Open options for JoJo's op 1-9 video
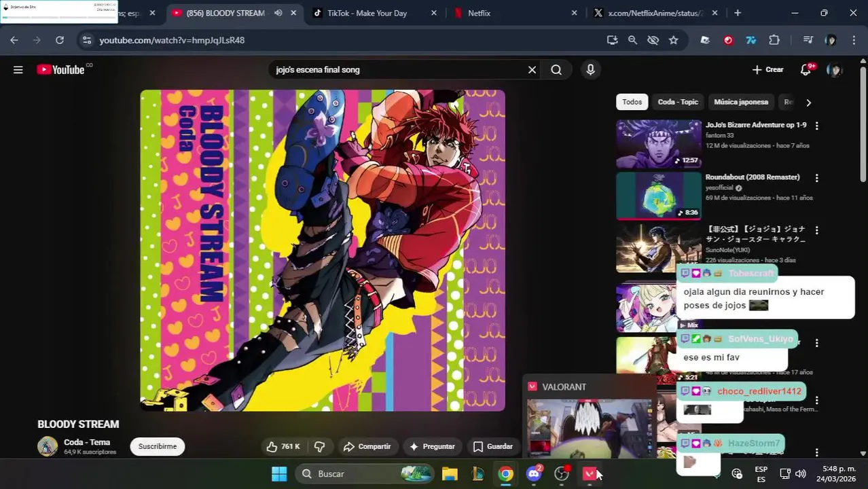This screenshot has height=489, width=868. [x=816, y=126]
